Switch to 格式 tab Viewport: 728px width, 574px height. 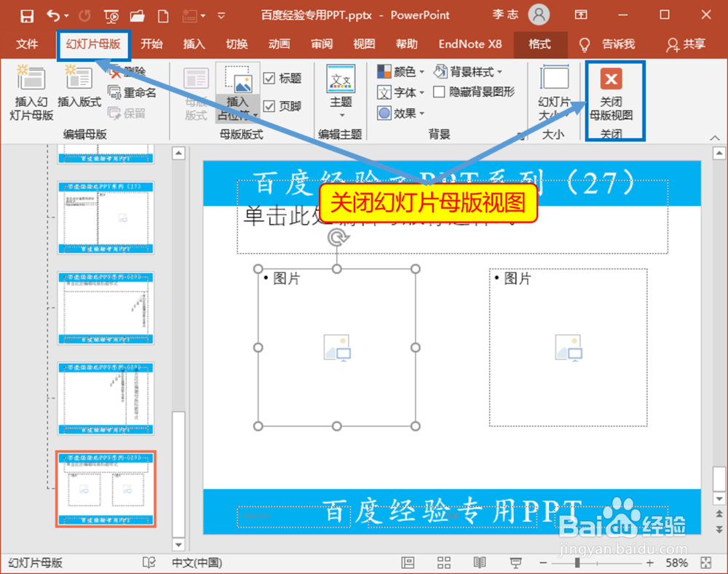(540, 44)
